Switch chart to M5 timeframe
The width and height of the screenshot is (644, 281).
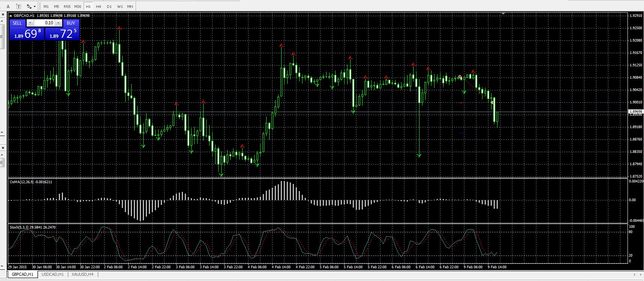tap(56, 6)
